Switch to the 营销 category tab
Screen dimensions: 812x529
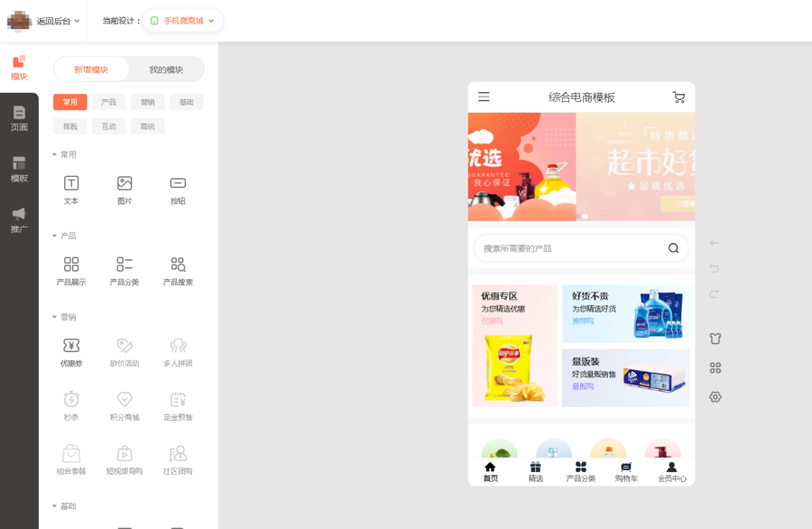pyautogui.click(x=146, y=102)
